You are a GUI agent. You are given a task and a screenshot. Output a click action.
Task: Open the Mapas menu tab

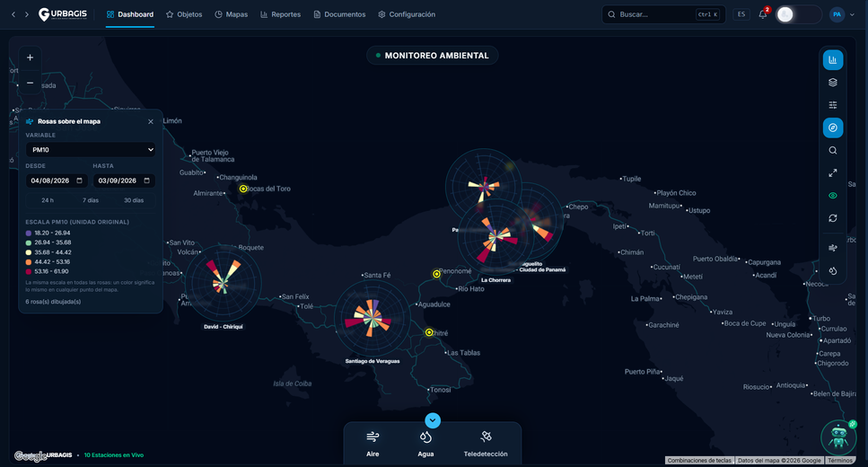232,14
